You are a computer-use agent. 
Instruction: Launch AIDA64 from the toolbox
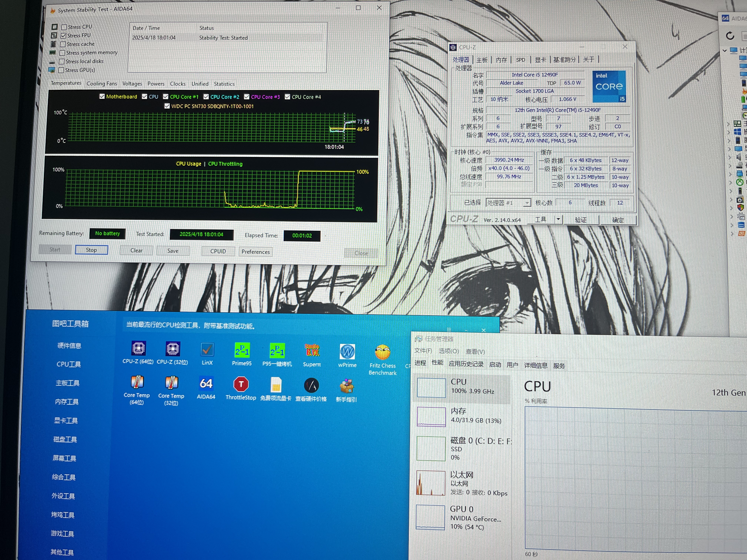point(206,388)
